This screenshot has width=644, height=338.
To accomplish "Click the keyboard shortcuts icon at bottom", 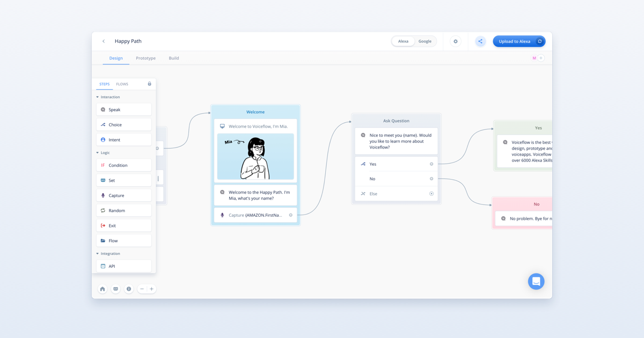I will point(115,289).
